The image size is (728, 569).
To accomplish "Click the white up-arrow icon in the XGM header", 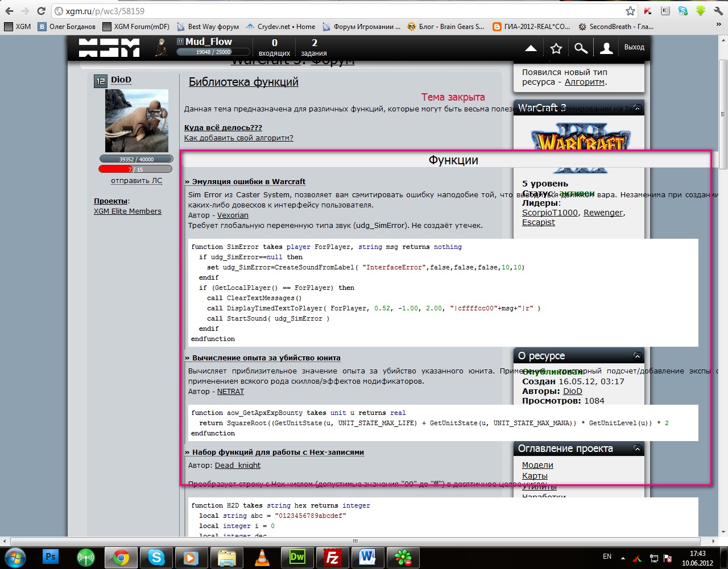I will point(531,48).
